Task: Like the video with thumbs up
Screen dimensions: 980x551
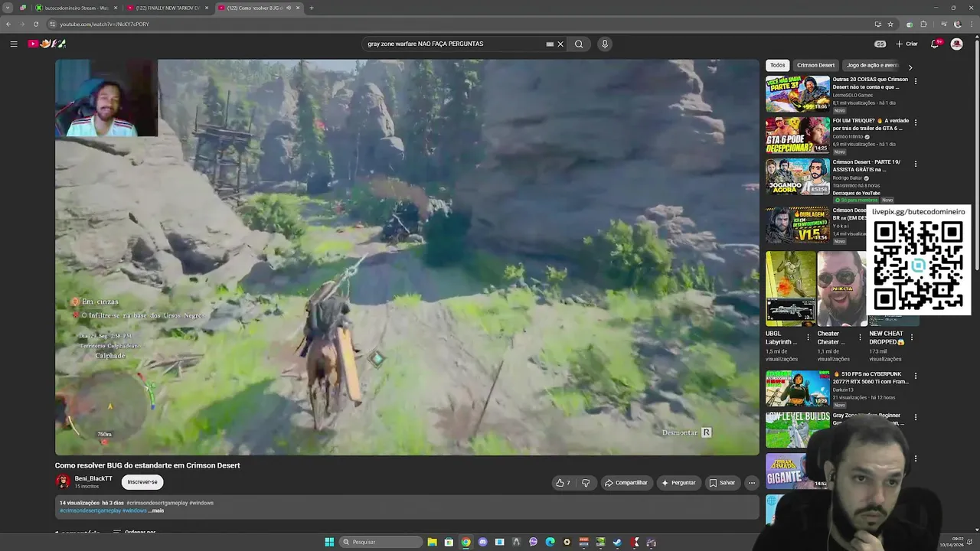Action: click(x=563, y=483)
